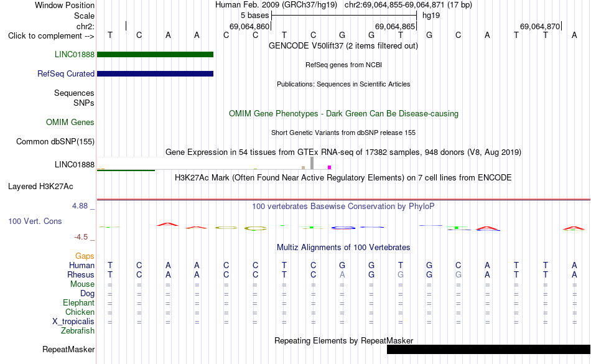Click the Rhesus species label
The width and height of the screenshot is (591, 364).
click(x=81, y=274)
